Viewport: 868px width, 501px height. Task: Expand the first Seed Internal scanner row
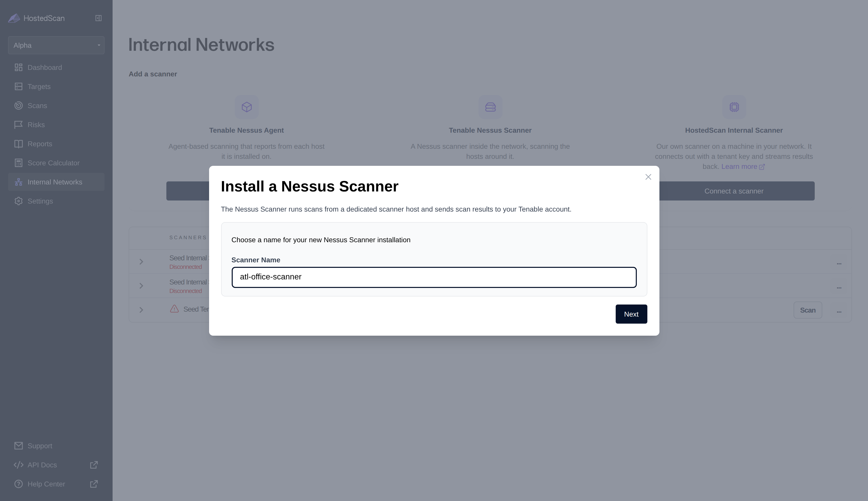pos(141,262)
